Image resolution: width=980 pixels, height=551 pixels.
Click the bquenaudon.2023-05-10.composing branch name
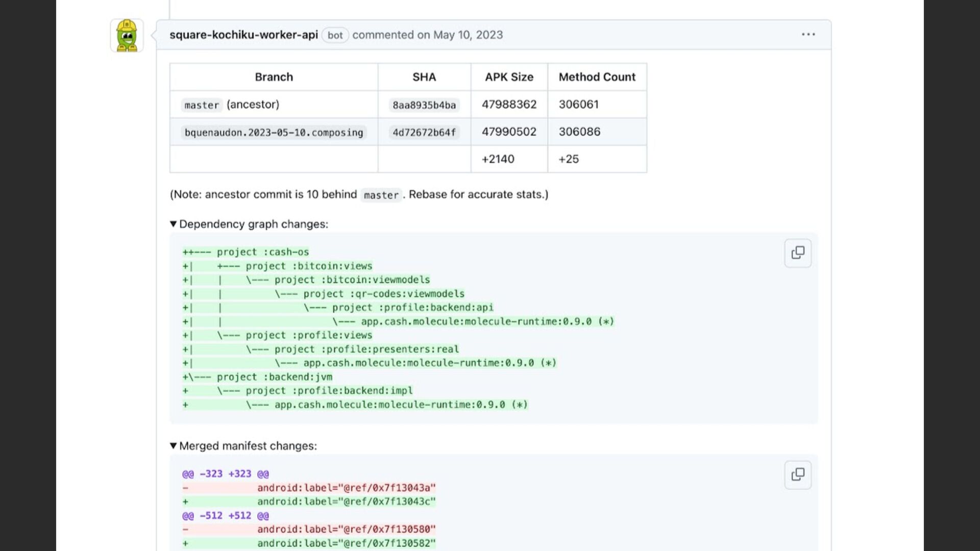(274, 133)
